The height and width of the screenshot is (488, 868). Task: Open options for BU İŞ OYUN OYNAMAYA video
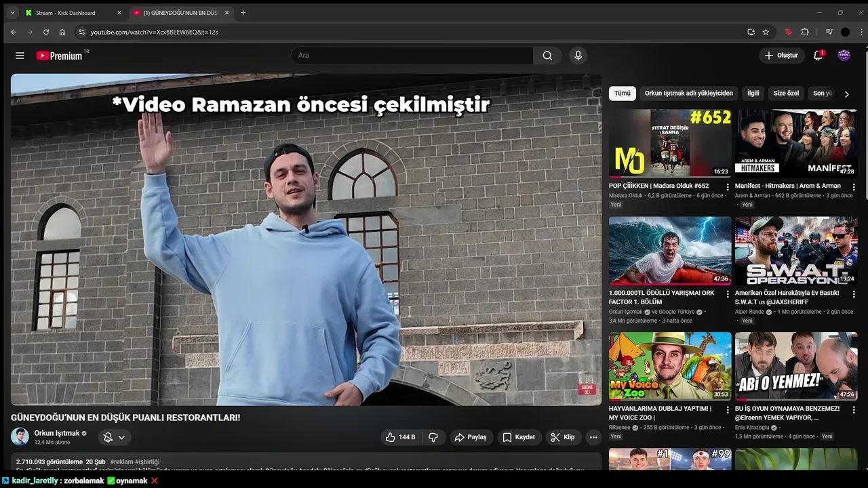[x=854, y=410]
